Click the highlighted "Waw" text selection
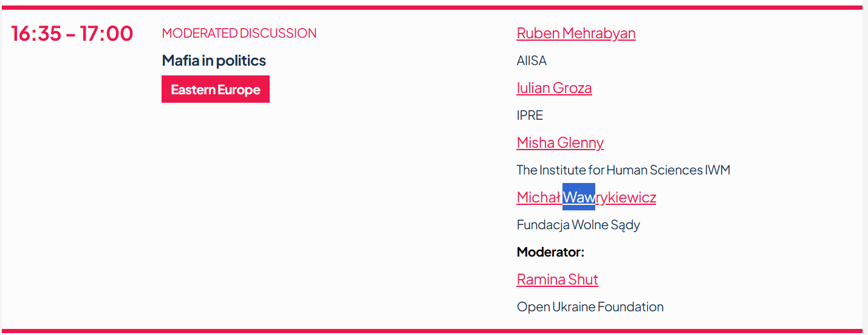Screen dimensions: 868x335 tap(578, 197)
